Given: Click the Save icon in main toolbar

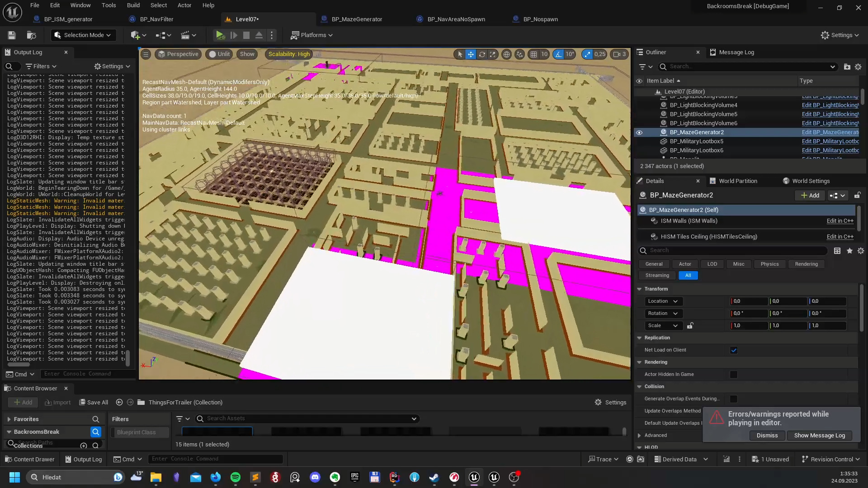Looking at the screenshot, I should coord(12,35).
